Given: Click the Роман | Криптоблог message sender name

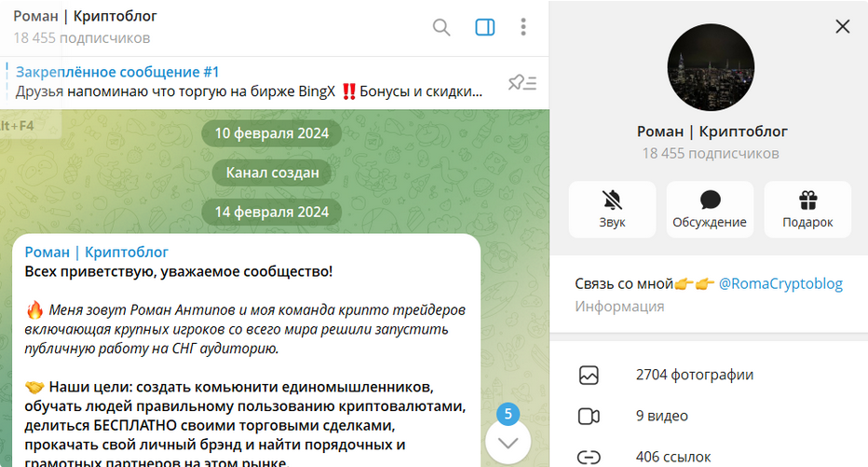Looking at the screenshot, I should coord(97,252).
